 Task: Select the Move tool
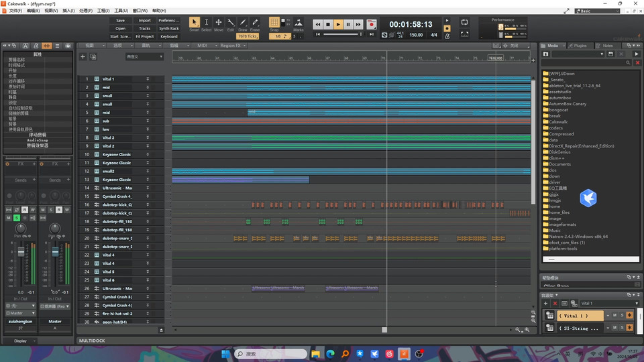click(219, 23)
